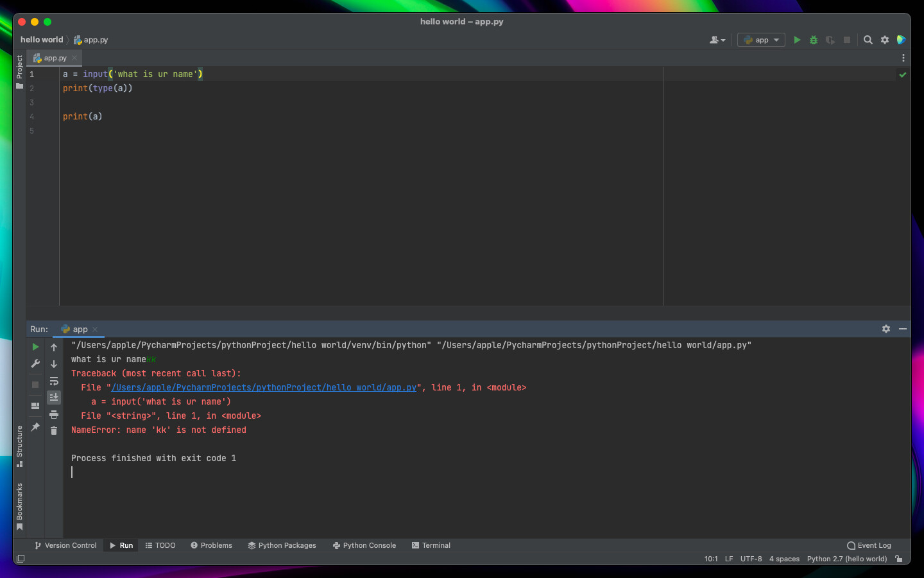This screenshot has width=924, height=578.
Task: Open Search Everywhere magnifier icon
Action: click(x=868, y=40)
